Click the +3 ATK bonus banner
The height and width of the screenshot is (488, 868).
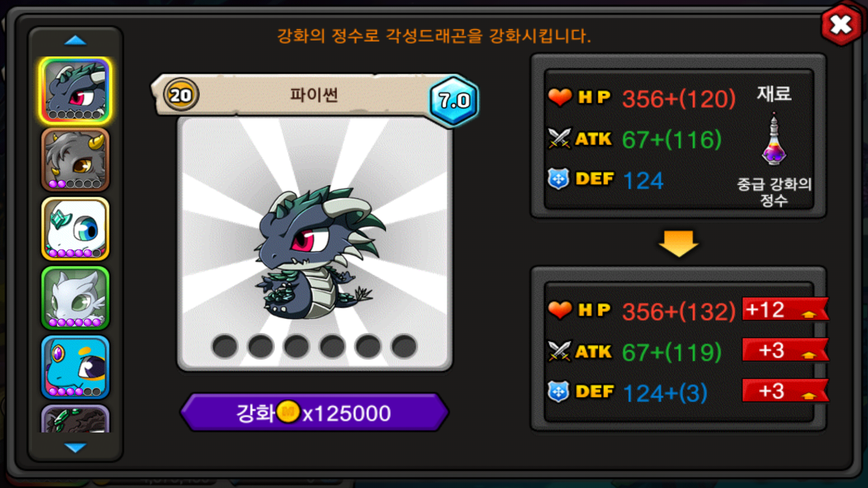pyautogui.click(x=786, y=350)
